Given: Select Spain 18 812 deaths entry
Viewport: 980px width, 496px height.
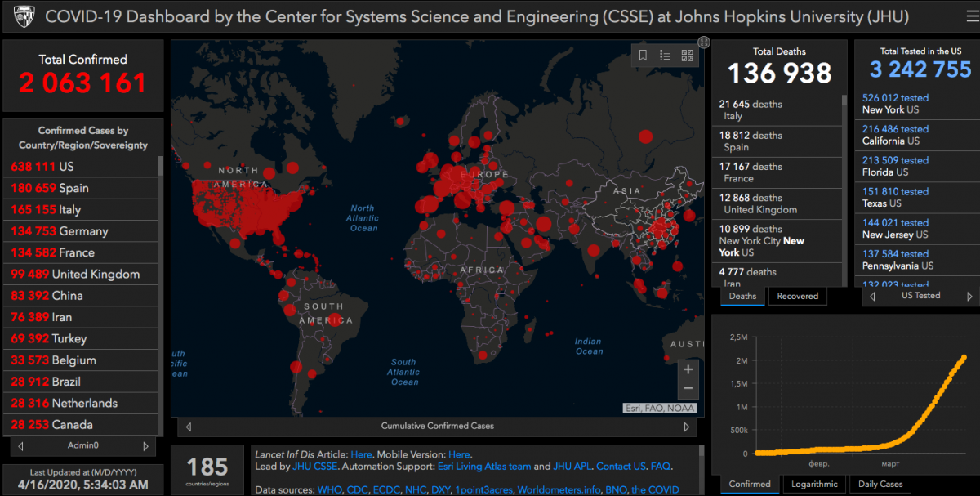Looking at the screenshot, I should tap(777, 141).
